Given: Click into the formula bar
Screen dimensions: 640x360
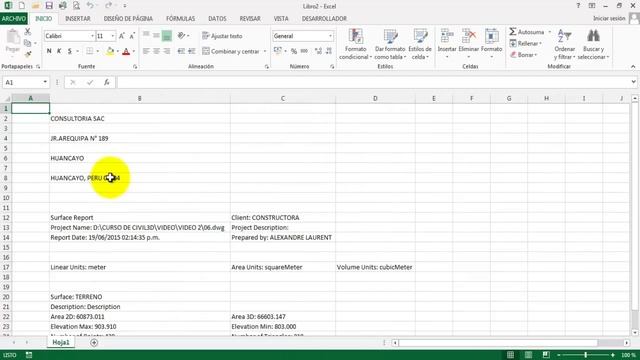Looking at the screenshot, I should 373,82.
